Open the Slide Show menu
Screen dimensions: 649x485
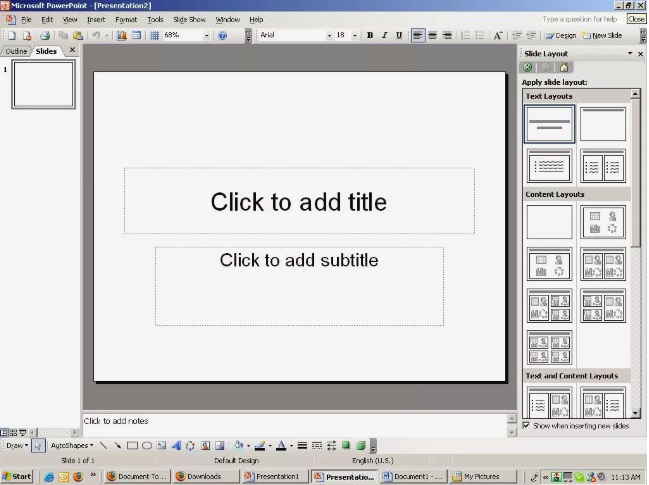(x=189, y=19)
